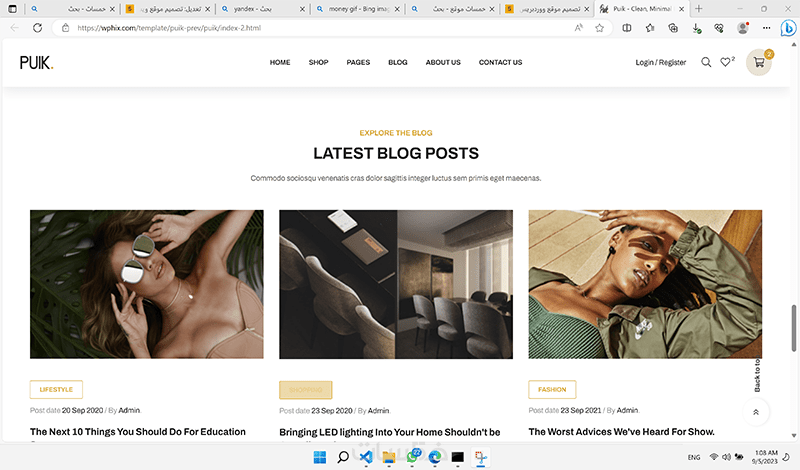Open browser settings and more menu
The image size is (800, 470).
(x=766, y=28)
